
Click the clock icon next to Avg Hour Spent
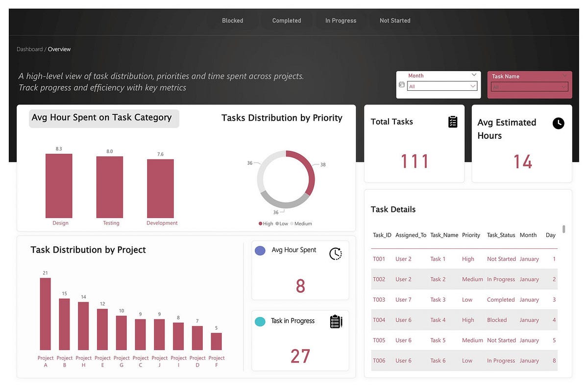pyautogui.click(x=336, y=254)
